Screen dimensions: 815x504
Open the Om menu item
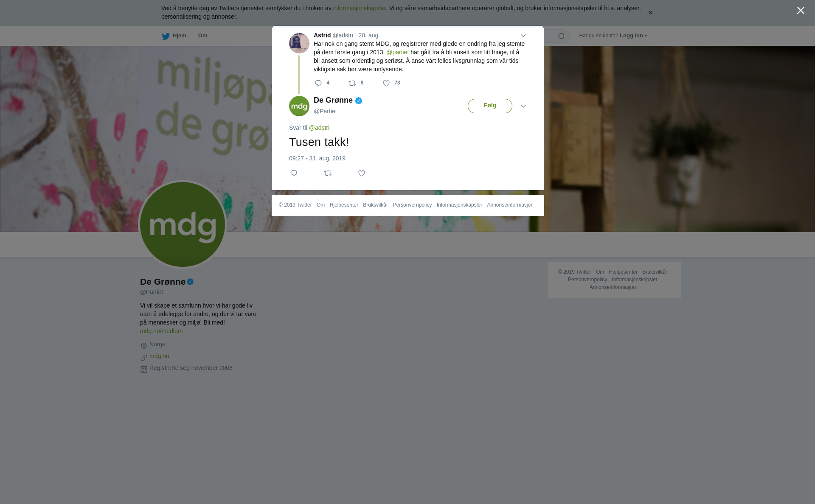202,36
